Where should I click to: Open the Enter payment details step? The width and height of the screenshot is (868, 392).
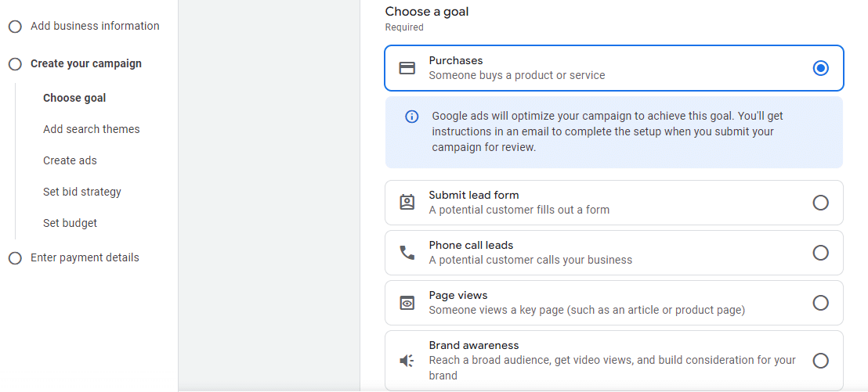click(x=85, y=257)
